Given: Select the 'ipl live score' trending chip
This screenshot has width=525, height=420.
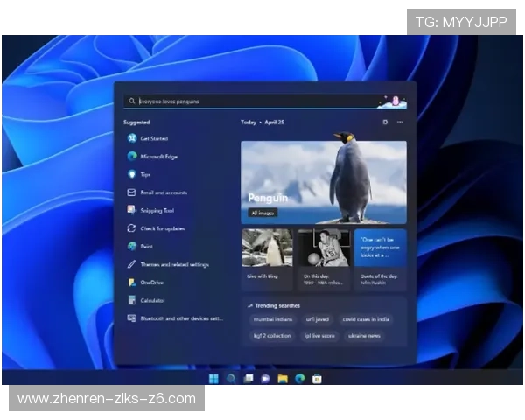Looking at the screenshot, I should (x=319, y=335).
